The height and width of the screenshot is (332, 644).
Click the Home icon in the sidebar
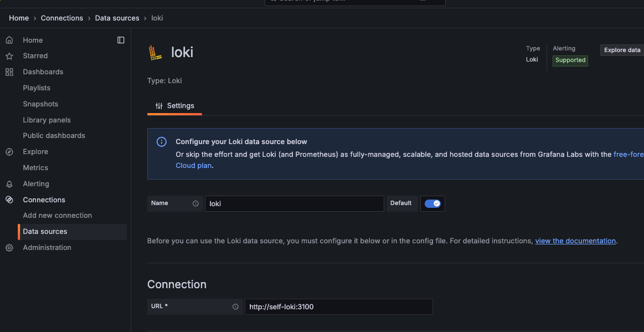click(x=9, y=40)
